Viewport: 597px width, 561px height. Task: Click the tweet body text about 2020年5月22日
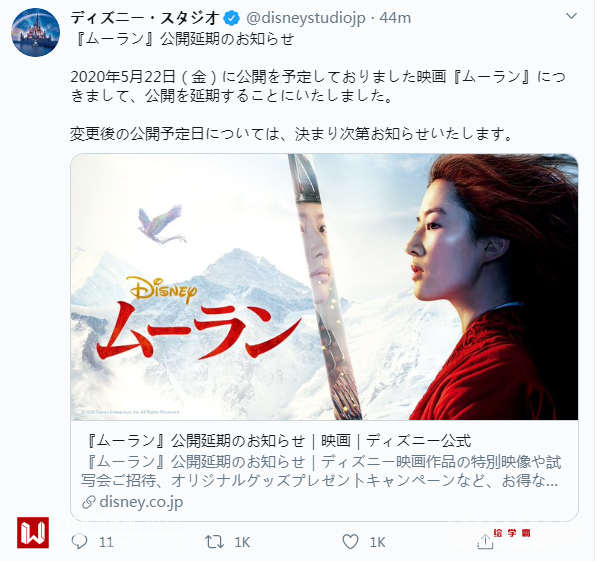click(318, 86)
